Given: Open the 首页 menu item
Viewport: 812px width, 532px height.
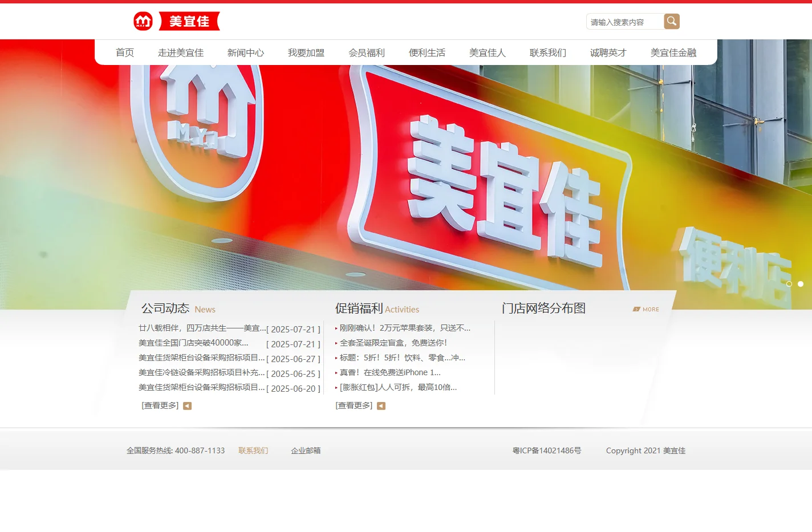Looking at the screenshot, I should click(x=125, y=52).
